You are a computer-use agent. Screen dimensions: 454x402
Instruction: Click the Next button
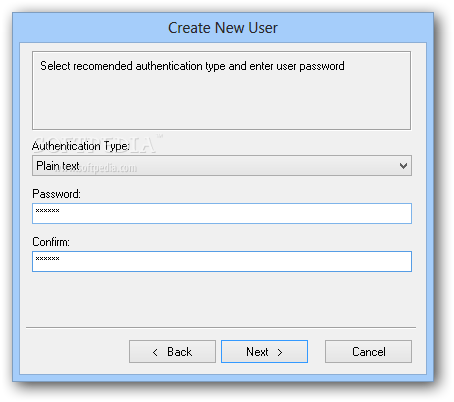pyautogui.click(x=264, y=351)
